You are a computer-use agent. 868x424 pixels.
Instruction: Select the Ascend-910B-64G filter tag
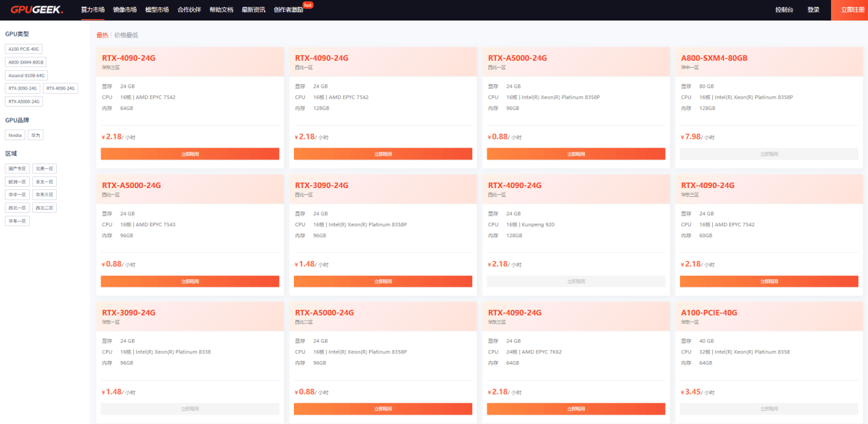point(27,75)
